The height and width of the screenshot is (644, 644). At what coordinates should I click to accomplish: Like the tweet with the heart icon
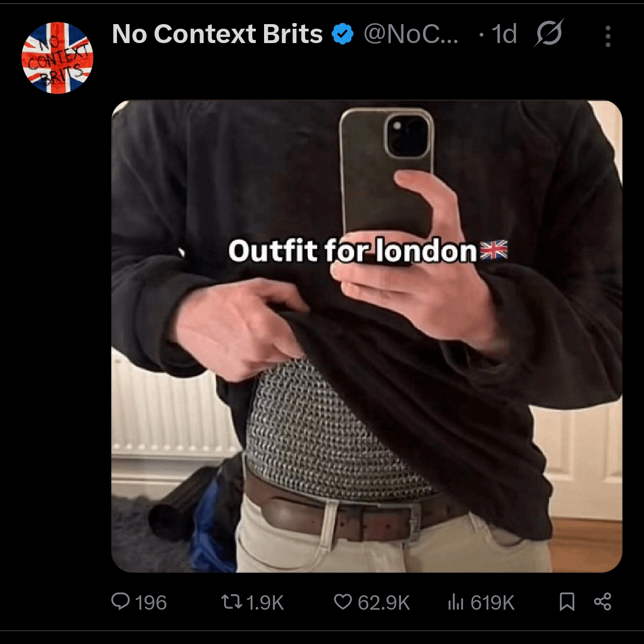343,601
